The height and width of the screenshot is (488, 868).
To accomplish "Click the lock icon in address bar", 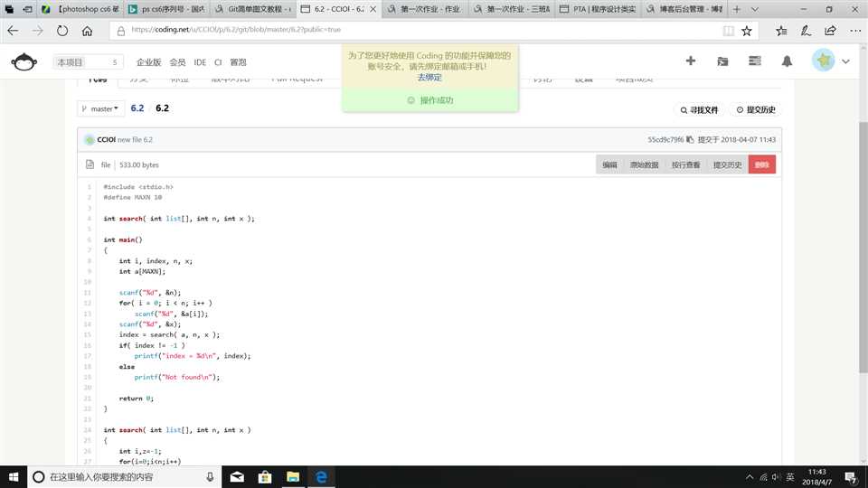I will pos(120,31).
